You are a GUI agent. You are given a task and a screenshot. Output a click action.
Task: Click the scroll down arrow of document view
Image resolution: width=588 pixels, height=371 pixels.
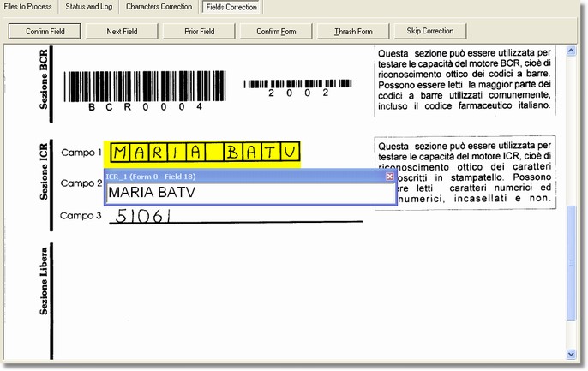571,354
